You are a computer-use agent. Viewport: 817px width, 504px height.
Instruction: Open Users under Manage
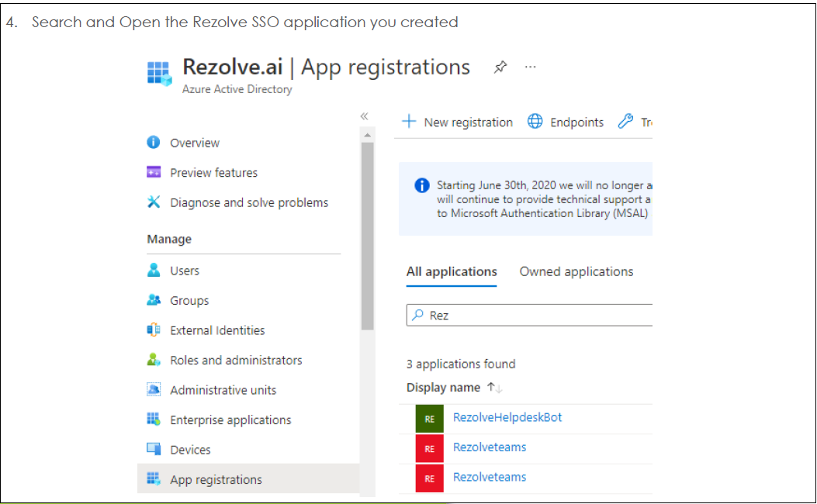(185, 271)
